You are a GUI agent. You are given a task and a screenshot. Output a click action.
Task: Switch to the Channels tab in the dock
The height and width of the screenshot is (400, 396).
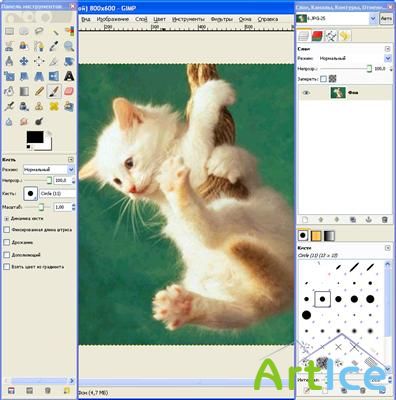tap(317, 36)
